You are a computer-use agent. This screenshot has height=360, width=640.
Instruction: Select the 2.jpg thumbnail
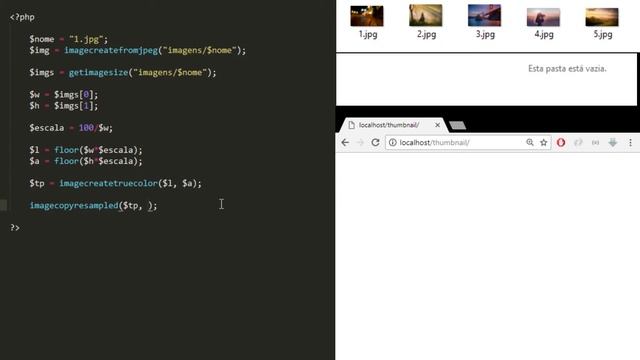(x=426, y=16)
